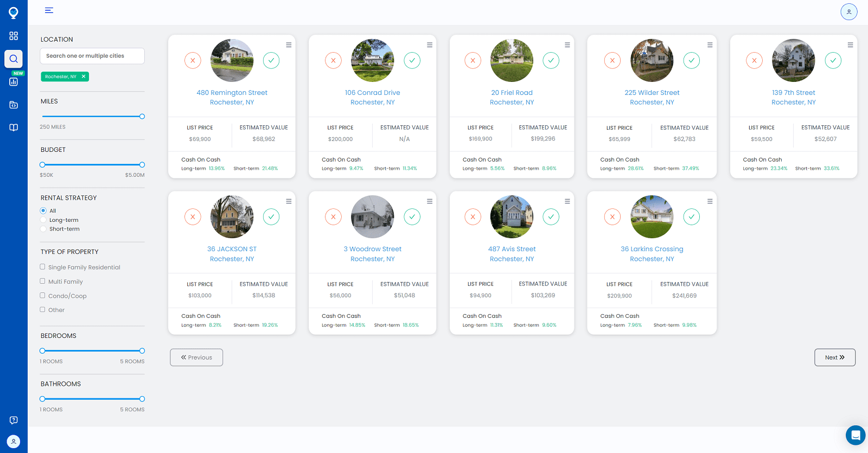
Task: Open card menu for 3 Woodrow Street
Action: (430, 201)
